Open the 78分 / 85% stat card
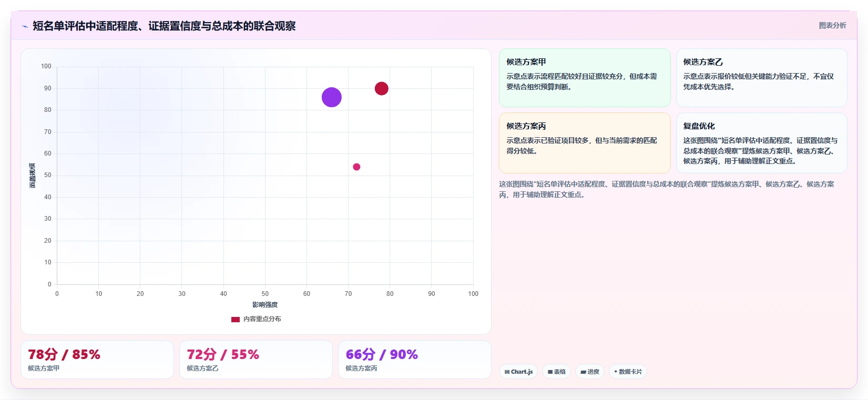Viewport: 868px width, 400px height. click(97, 360)
